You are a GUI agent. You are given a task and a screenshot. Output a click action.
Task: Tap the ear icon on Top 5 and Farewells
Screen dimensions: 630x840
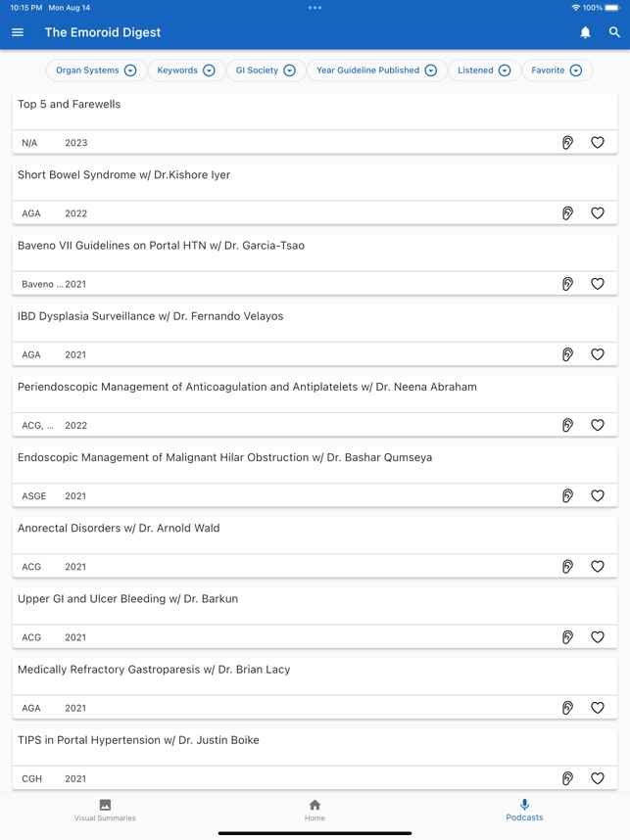tap(567, 142)
